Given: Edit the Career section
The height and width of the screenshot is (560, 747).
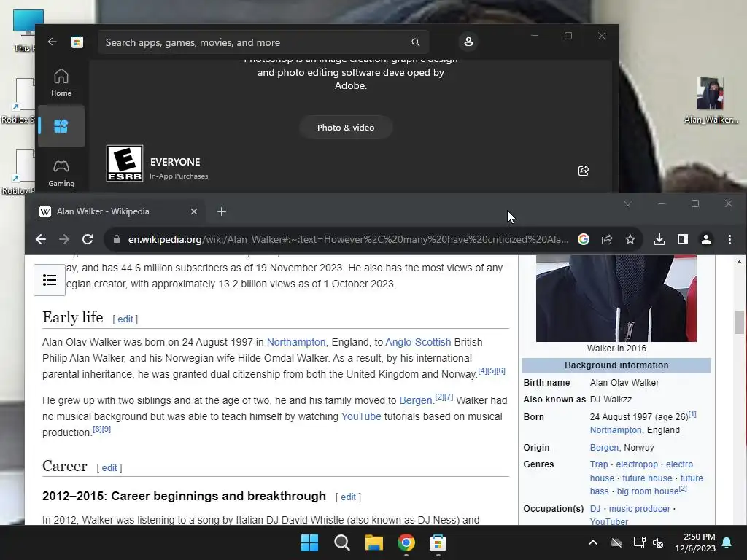Looking at the screenshot, I should pos(109,468).
